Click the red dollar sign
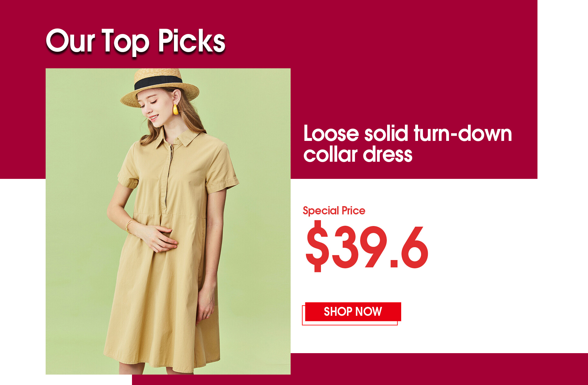Viewport: 588px width, 385px height. (317, 247)
